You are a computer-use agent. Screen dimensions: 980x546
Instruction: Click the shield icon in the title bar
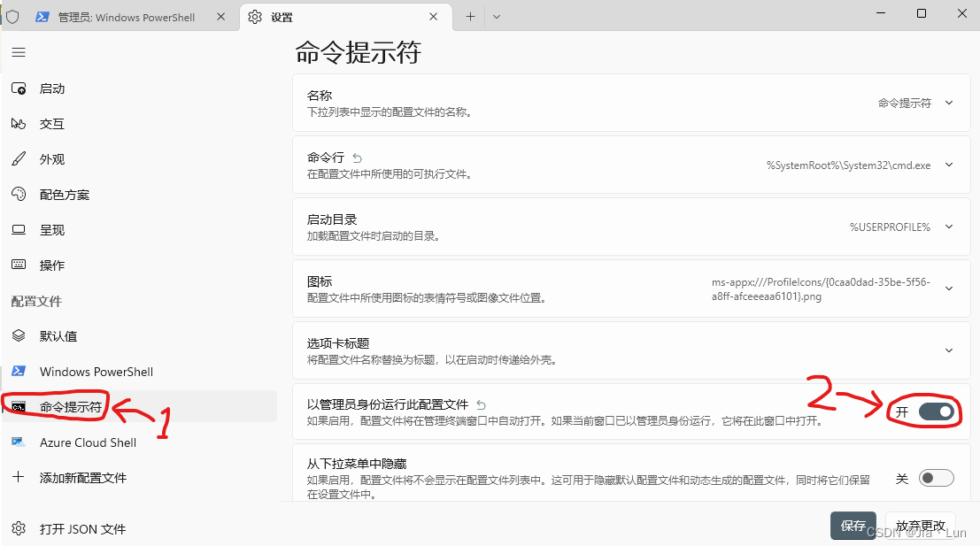[12, 17]
